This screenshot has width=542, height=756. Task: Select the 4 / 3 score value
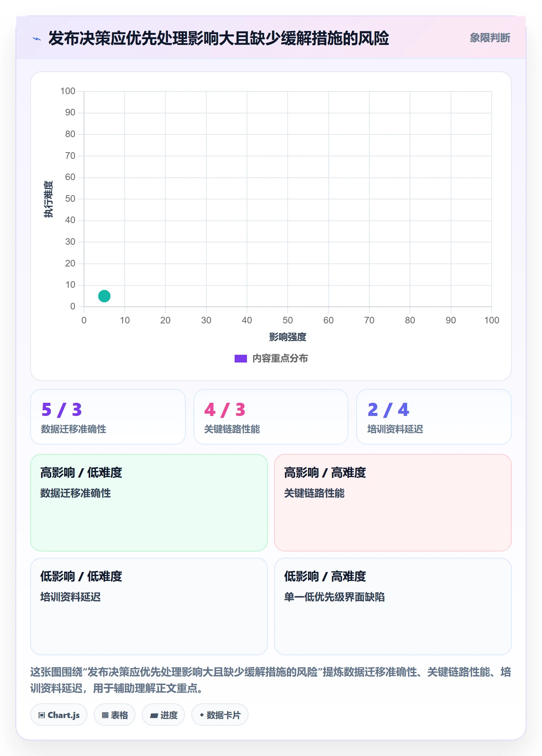pyautogui.click(x=225, y=410)
